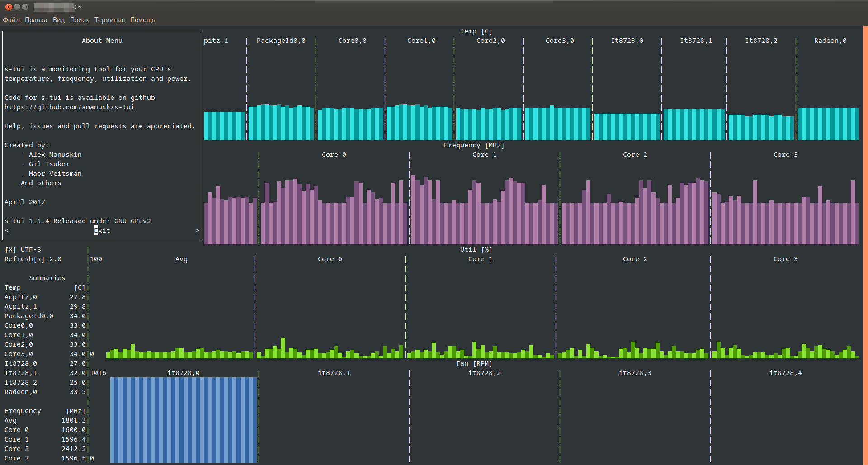Click the Exit button in About Menu
The width and height of the screenshot is (868, 465).
tap(102, 230)
